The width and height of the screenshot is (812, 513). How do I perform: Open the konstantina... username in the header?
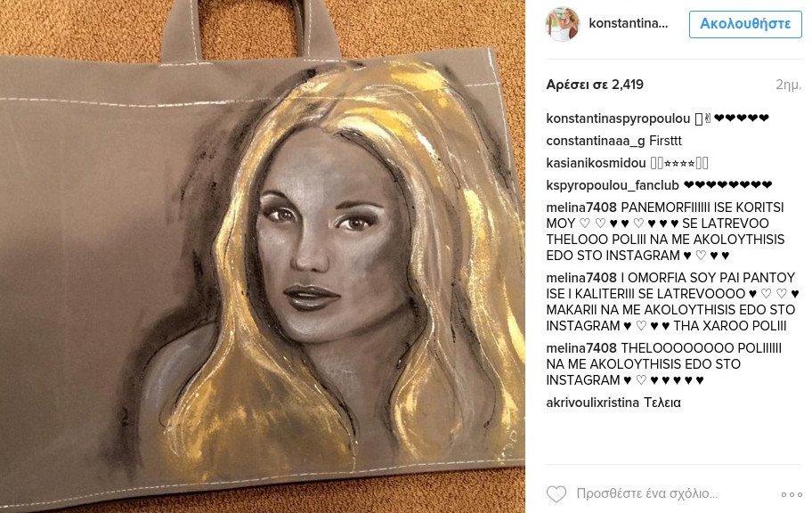tap(629, 23)
